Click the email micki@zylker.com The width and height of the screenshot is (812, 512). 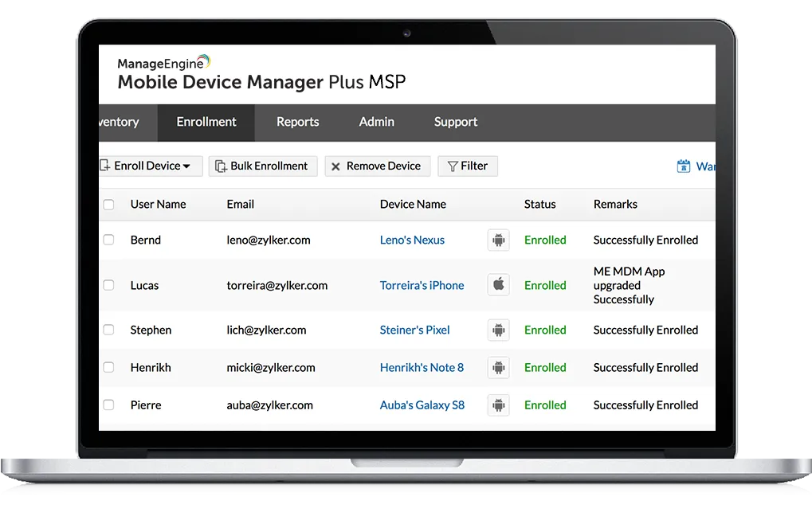[271, 368]
